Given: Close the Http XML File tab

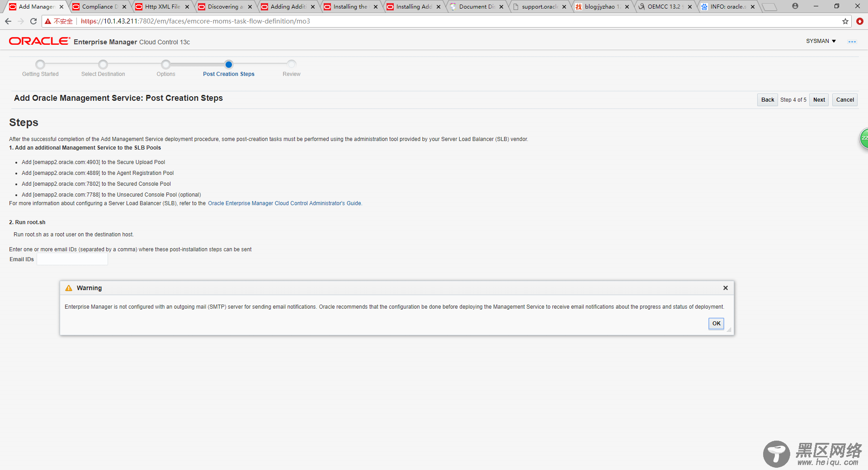Looking at the screenshot, I should coord(187,7).
